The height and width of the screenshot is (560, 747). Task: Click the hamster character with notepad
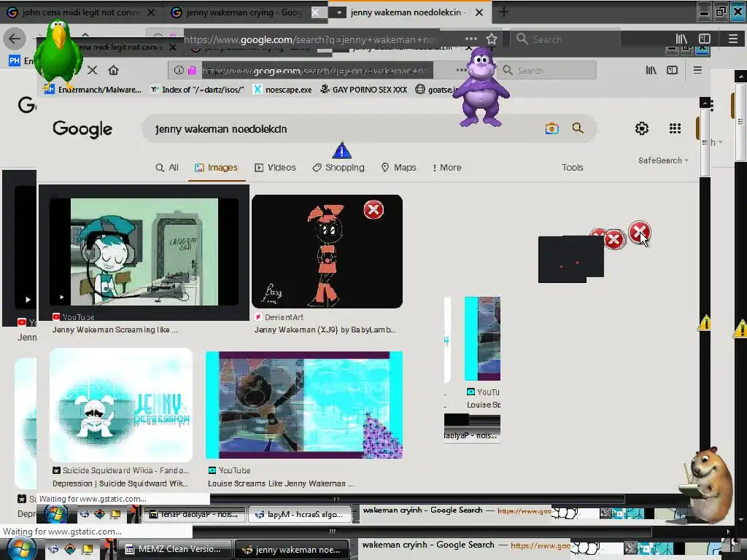point(708,483)
